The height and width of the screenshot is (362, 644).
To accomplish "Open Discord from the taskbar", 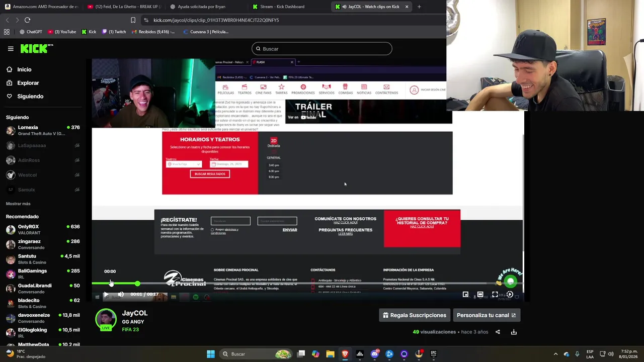I will 374,354.
